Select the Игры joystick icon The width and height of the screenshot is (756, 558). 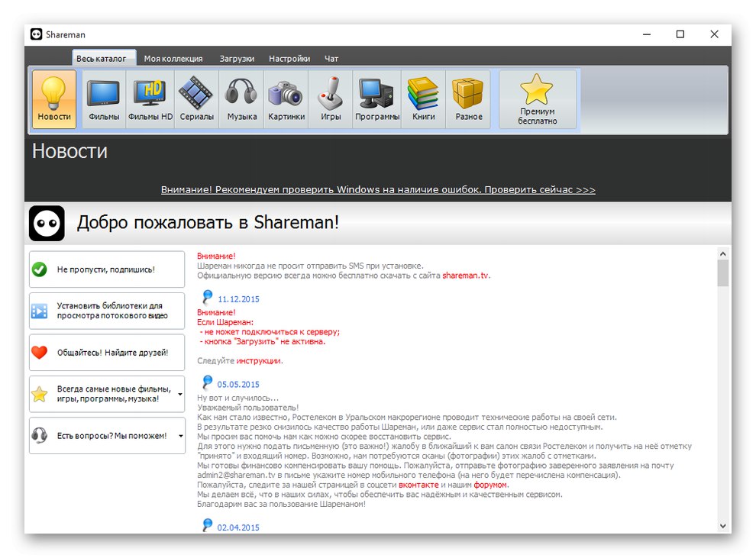point(331,99)
